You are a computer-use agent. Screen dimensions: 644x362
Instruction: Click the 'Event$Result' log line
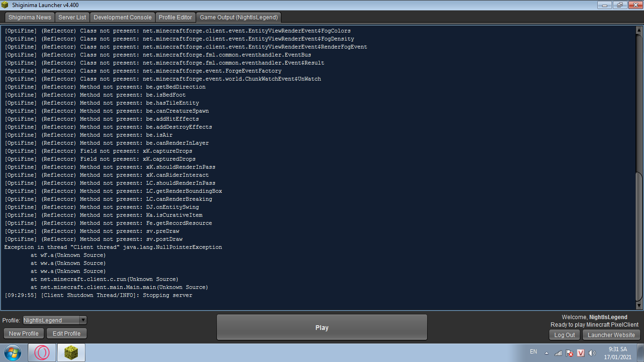[x=165, y=63]
